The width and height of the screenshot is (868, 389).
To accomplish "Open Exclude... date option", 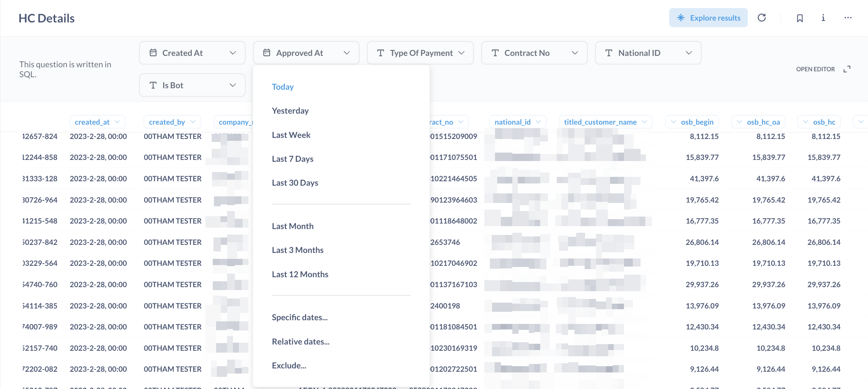I will coord(289,365).
